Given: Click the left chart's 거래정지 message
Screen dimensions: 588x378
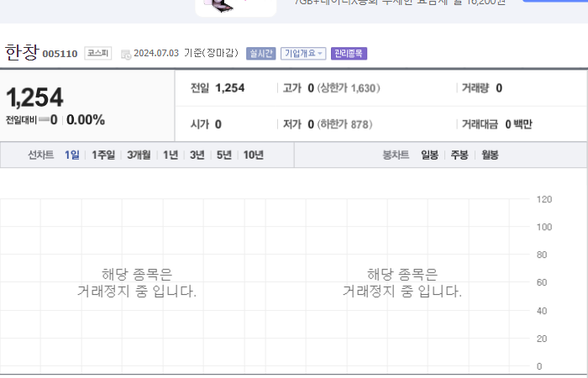Looking at the screenshot, I should [137, 283].
